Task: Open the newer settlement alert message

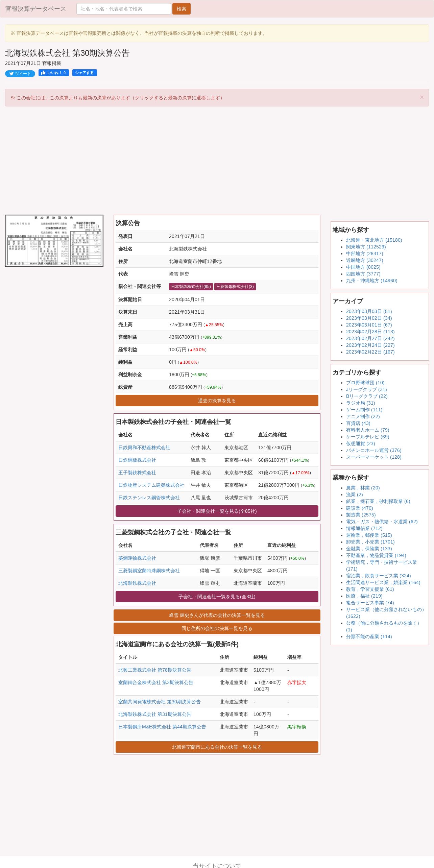Action: coord(117,98)
